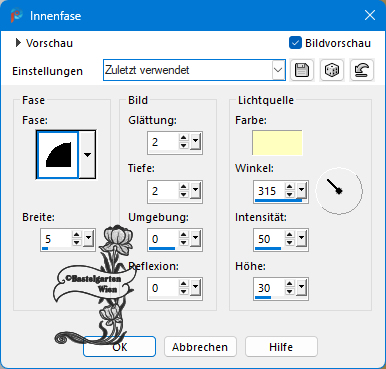Open the Reflexion slider dropdown

(x=195, y=288)
